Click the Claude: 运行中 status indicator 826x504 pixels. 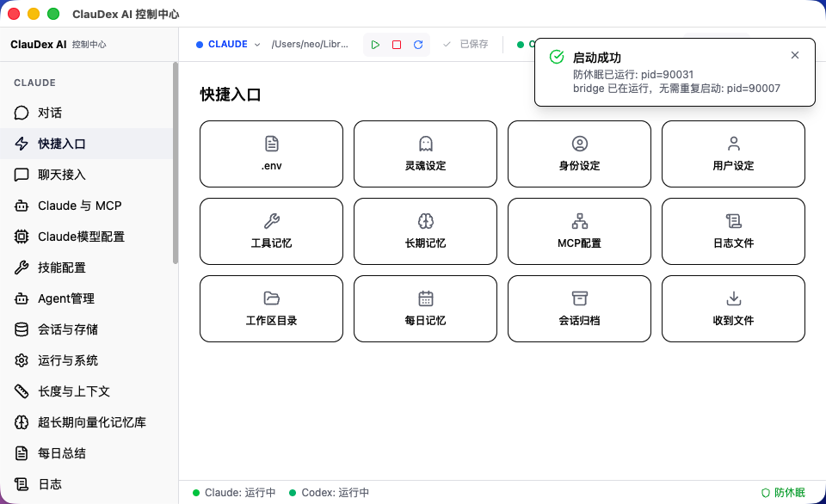pos(234,493)
